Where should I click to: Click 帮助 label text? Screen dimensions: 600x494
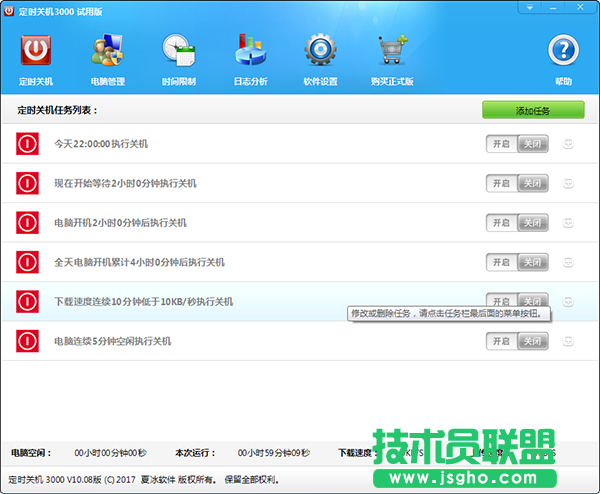pos(563,82)
